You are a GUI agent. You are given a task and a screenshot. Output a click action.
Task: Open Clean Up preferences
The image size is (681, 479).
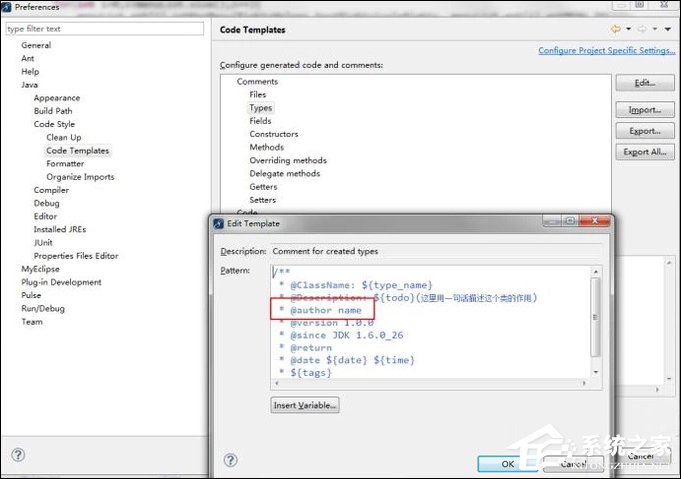click(64, 137)
